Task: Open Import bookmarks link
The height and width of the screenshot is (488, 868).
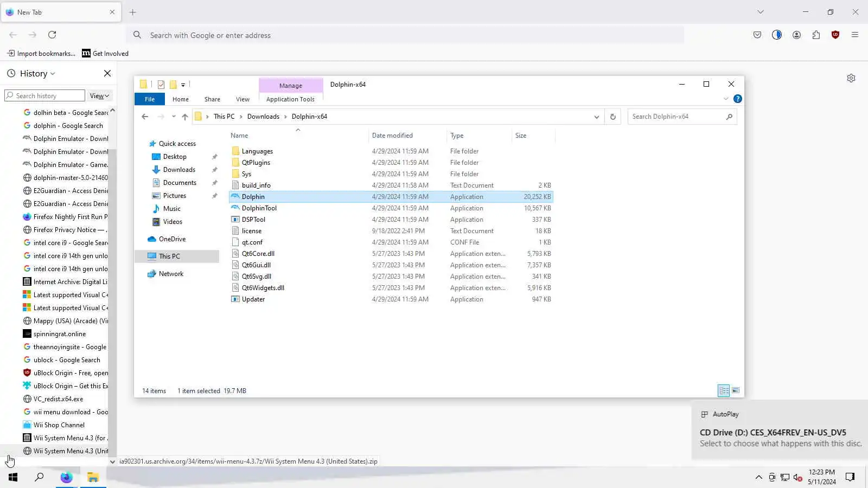Action: click(41, 53)
